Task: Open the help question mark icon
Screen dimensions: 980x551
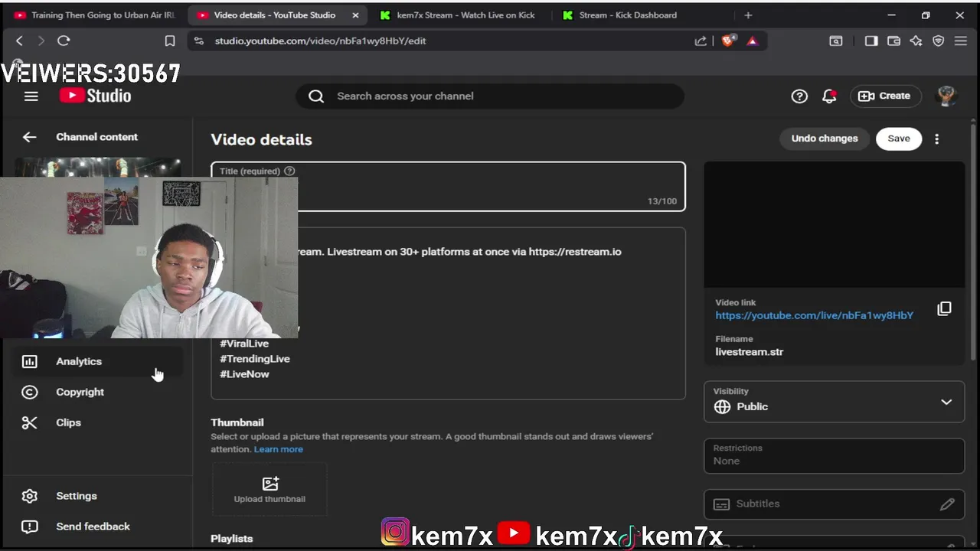Action: coord(799,96)
